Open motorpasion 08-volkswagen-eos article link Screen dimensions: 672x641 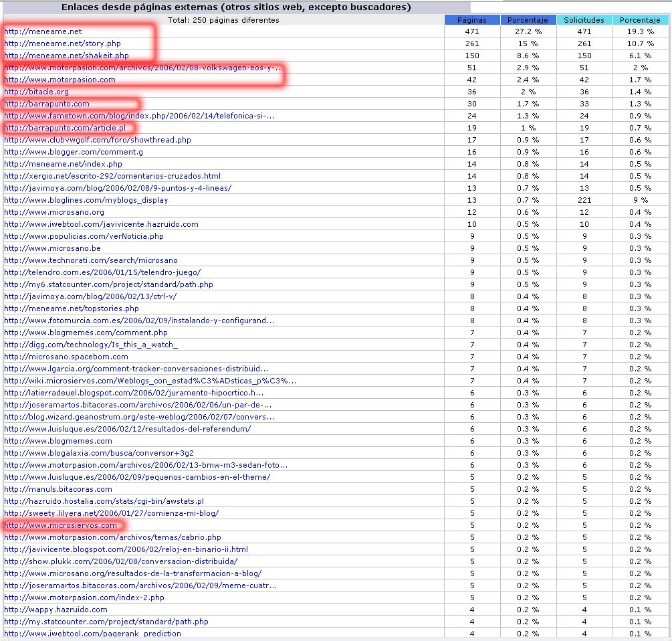[144, 68]
